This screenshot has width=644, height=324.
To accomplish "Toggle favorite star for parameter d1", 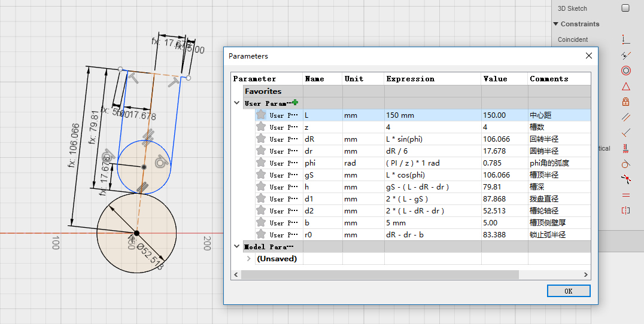I will coord(261,198).
